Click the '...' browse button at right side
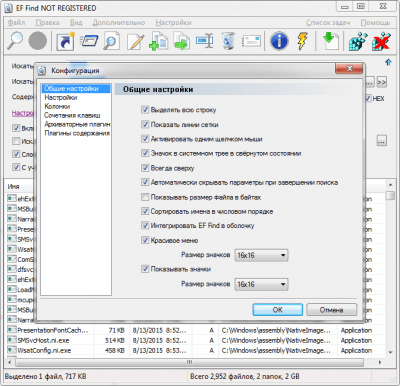Screen dimensions: 400x386 tap(382, 141)
